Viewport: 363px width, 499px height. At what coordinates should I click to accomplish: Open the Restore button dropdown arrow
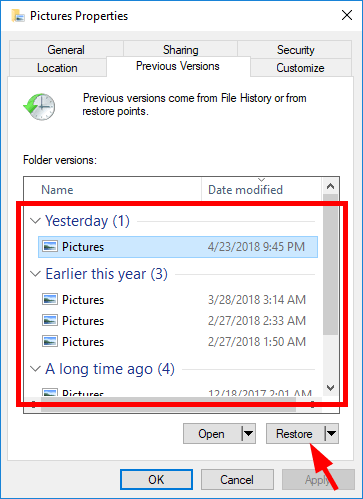click(331, 434)
